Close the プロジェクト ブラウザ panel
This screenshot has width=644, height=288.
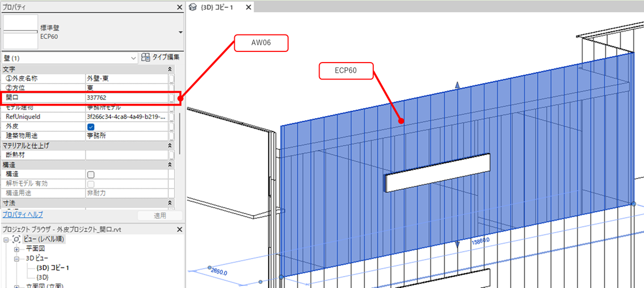coord(179,229)
